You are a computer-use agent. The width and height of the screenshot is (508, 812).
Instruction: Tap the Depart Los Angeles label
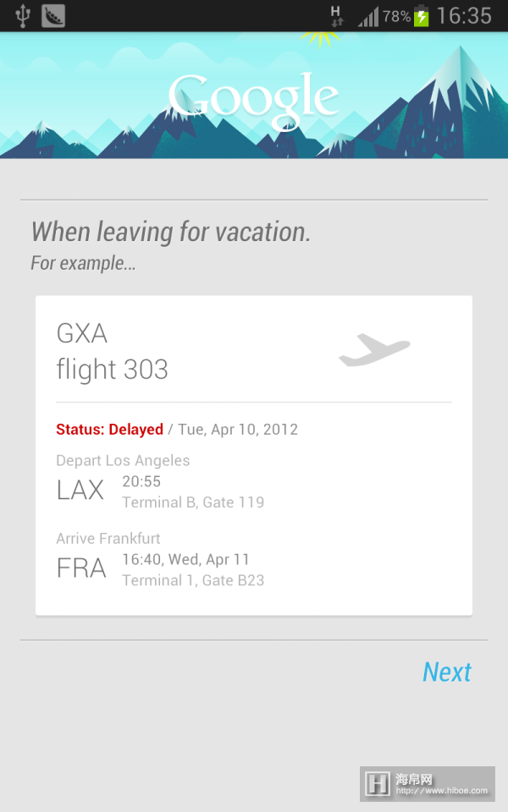(123, 461)
